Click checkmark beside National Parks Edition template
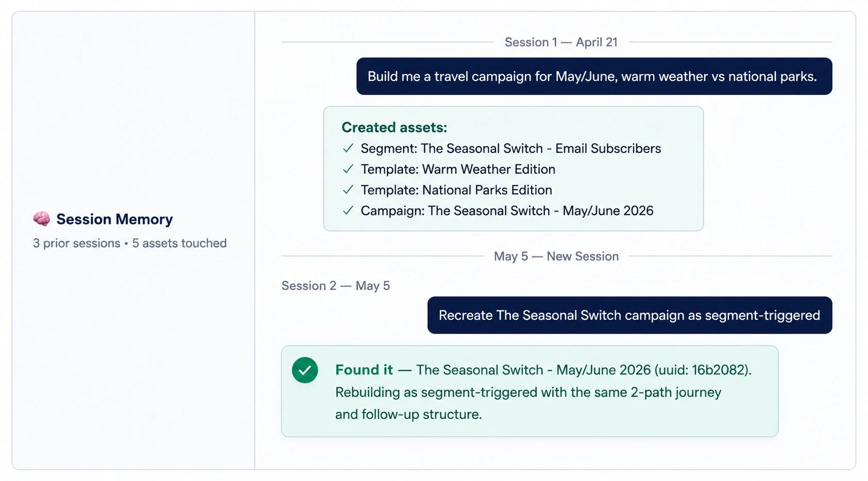The width and height of the screenshot is (868, 481). click(x=348, y=190)
